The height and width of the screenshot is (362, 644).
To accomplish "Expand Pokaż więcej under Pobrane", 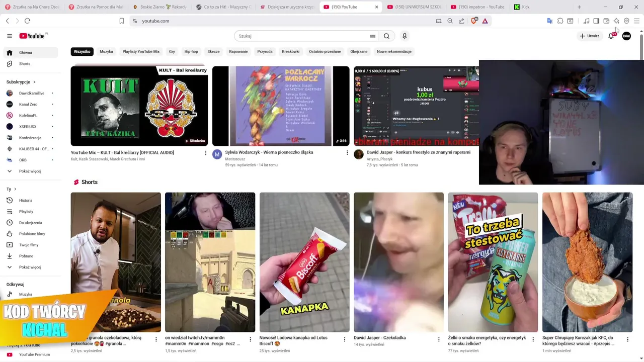I will 30,267.
